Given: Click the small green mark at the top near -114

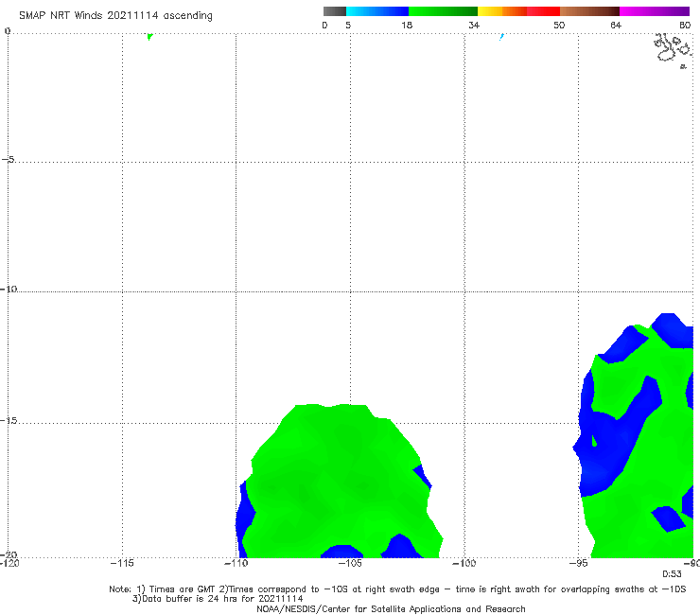Looking at the screenshot, I should pos(150,37).
